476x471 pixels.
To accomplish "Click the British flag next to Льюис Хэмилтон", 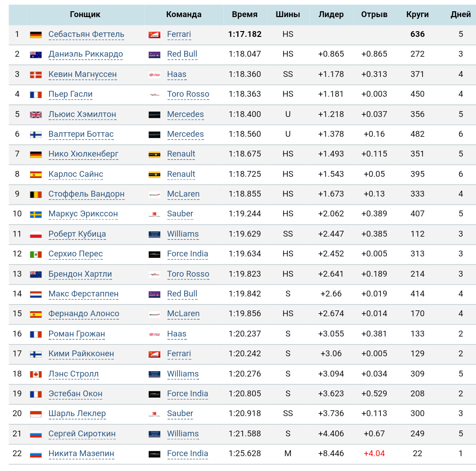I will [36, 115].
